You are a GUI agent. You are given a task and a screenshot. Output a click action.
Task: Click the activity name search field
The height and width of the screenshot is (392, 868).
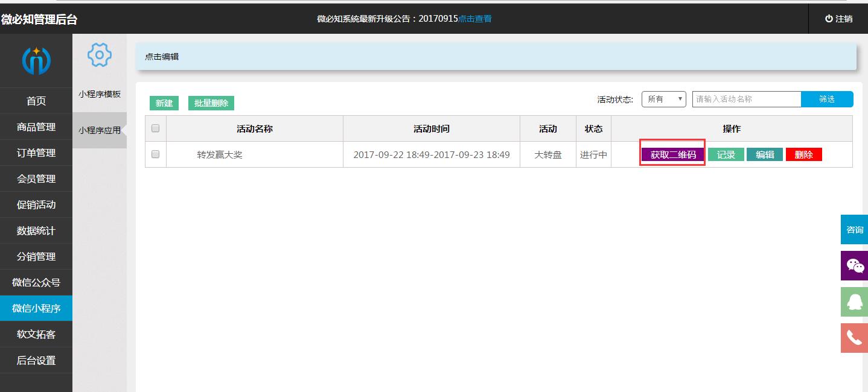[x=746, y=99]
